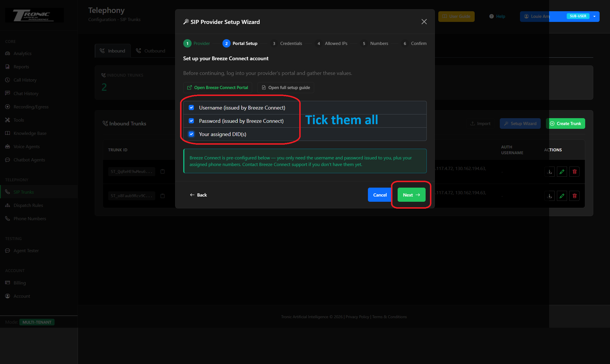Open Knowledge Base in the sidebar

pos(30,133)
